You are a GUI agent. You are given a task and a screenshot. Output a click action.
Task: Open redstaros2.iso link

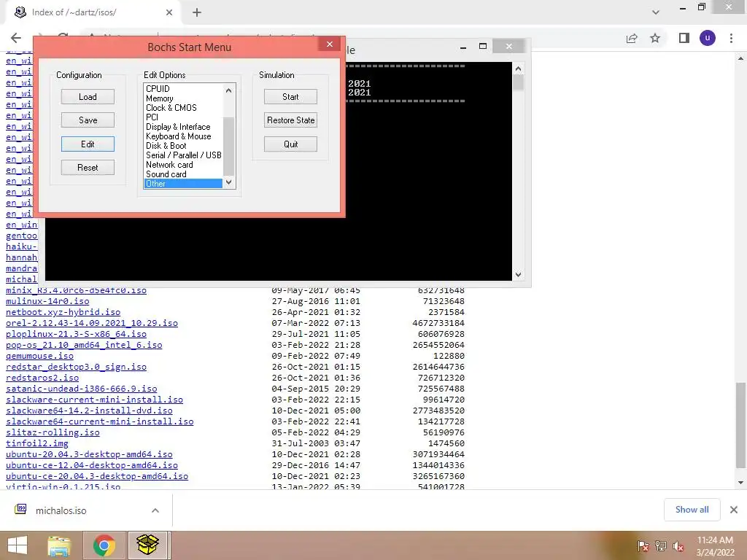42,378
